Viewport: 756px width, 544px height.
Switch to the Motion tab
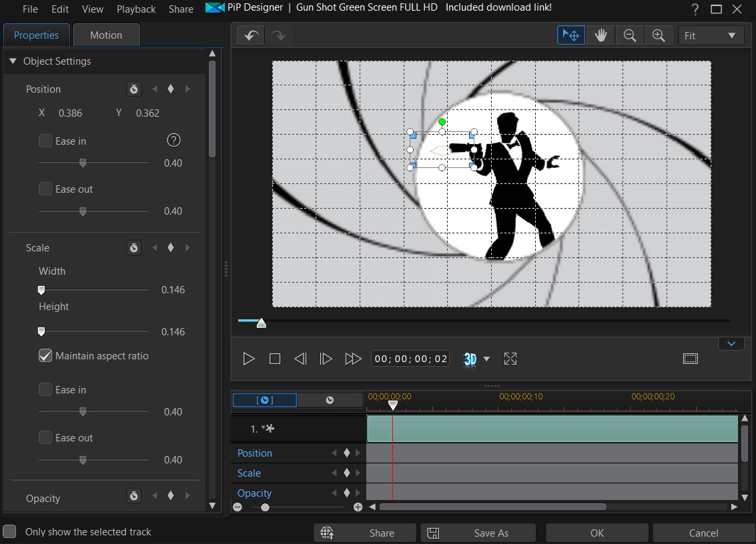106,35
